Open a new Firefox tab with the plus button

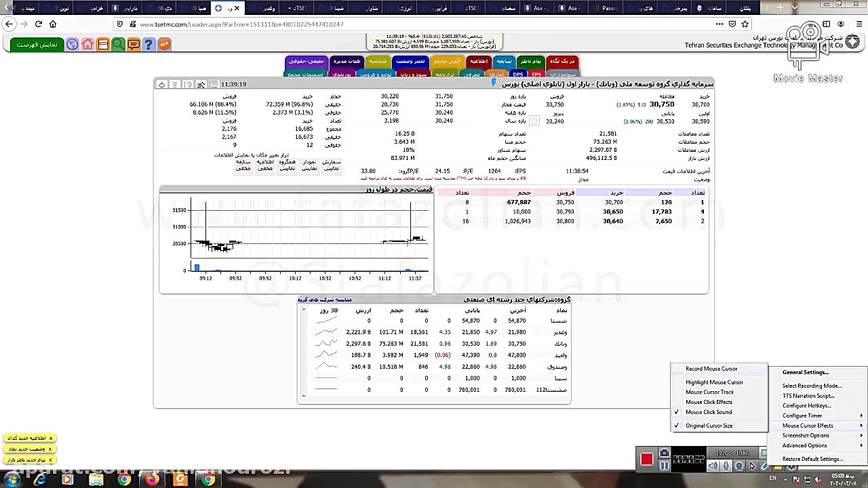[x=780, y=8]
